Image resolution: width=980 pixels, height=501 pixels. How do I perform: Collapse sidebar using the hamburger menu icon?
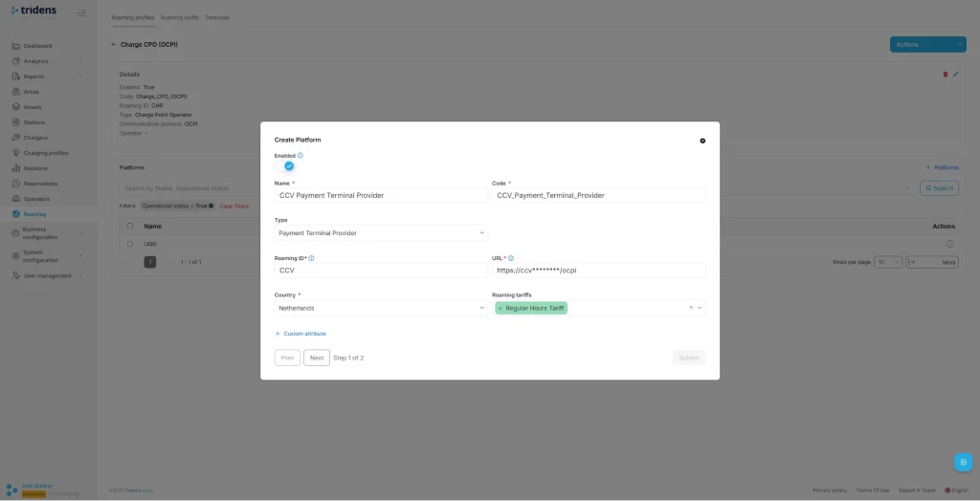[x=81, y=13]
